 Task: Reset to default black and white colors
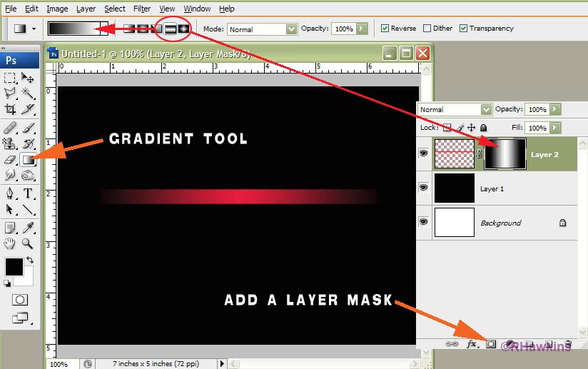tap(7, 283)
